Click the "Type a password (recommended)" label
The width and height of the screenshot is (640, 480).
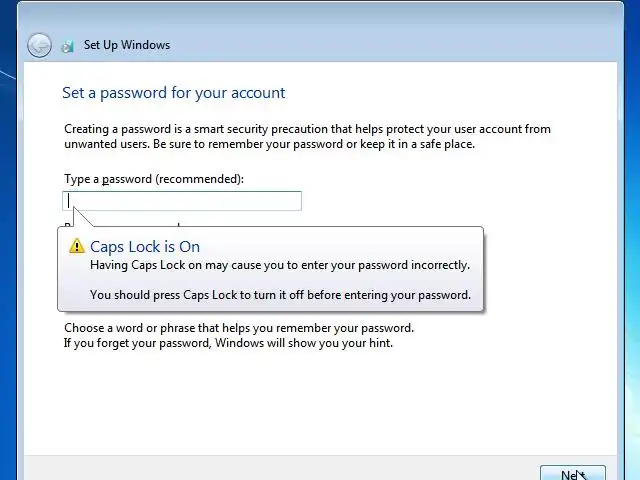pos(154,179)
